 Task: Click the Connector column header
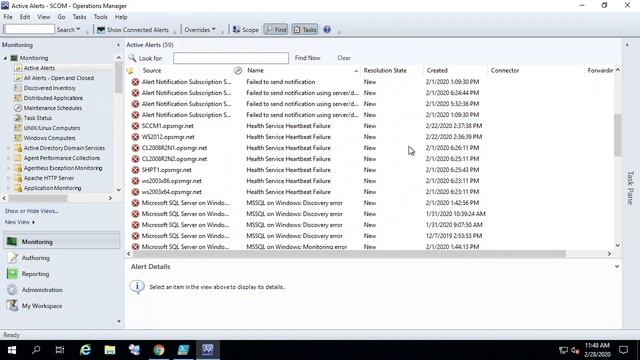[504, 70]
